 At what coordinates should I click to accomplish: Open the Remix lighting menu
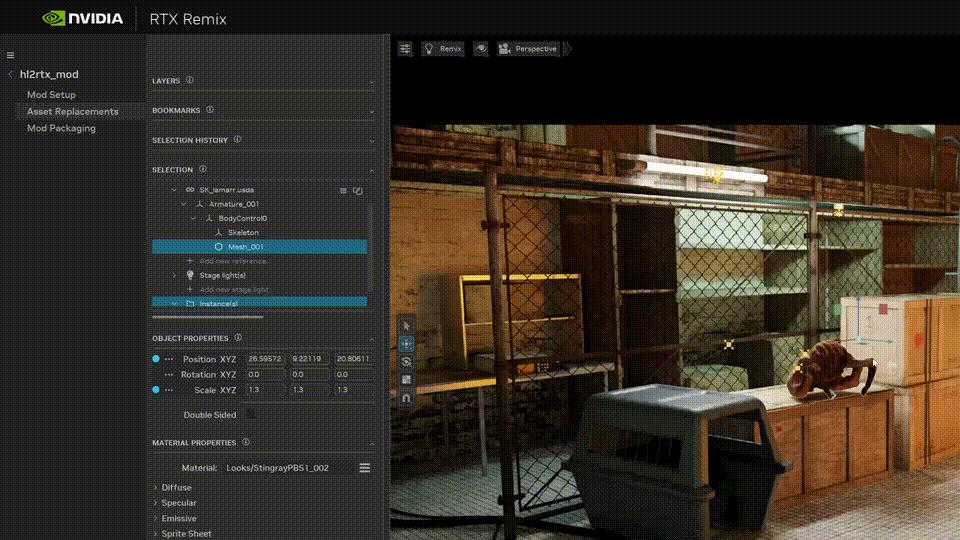[x=443, y=49]
